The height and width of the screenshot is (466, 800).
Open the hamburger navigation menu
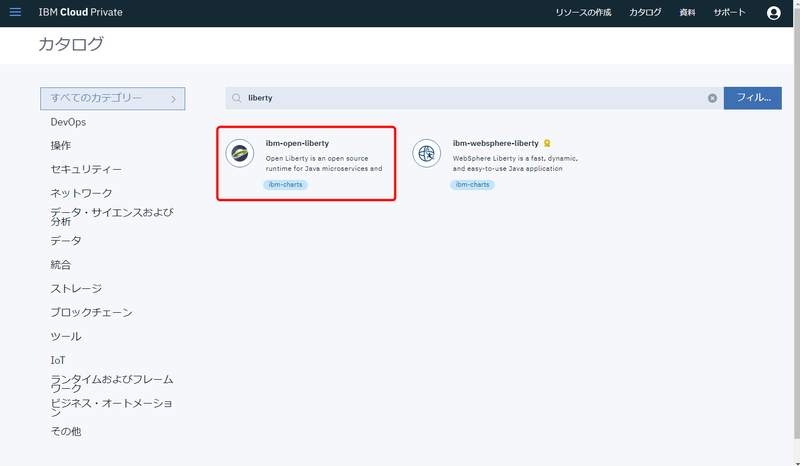pyautogui.click(x=15, y=12)
